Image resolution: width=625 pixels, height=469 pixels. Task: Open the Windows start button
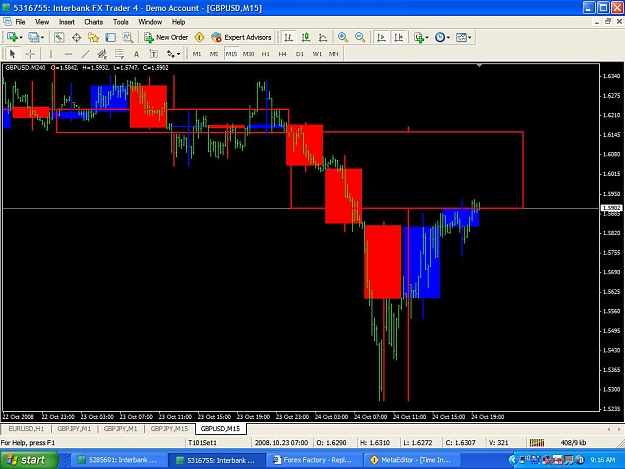(x=29, y=460)
